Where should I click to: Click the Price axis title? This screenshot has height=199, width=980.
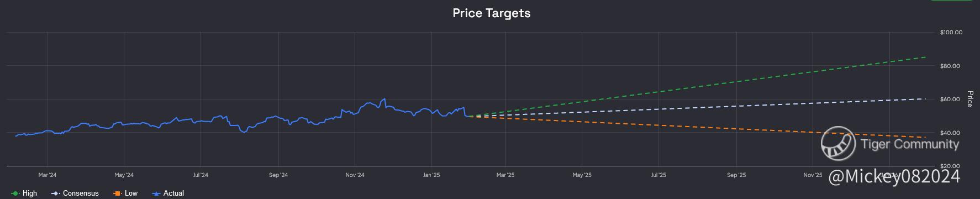970,98
